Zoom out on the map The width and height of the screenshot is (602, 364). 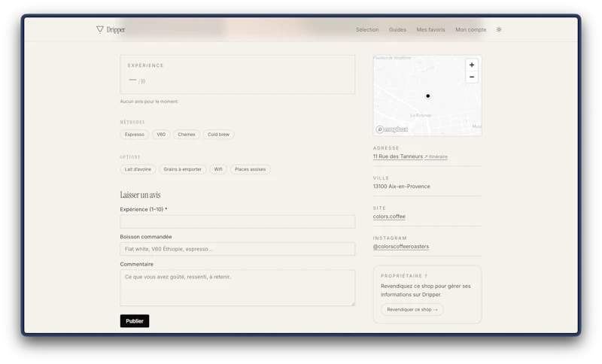click(x=472, y=77)
